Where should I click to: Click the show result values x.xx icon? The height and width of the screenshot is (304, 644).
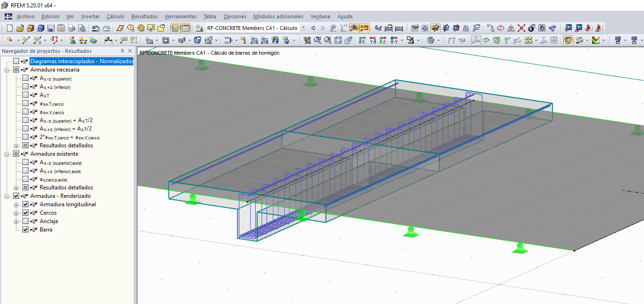pyautogui.click(x=364, y=28)
